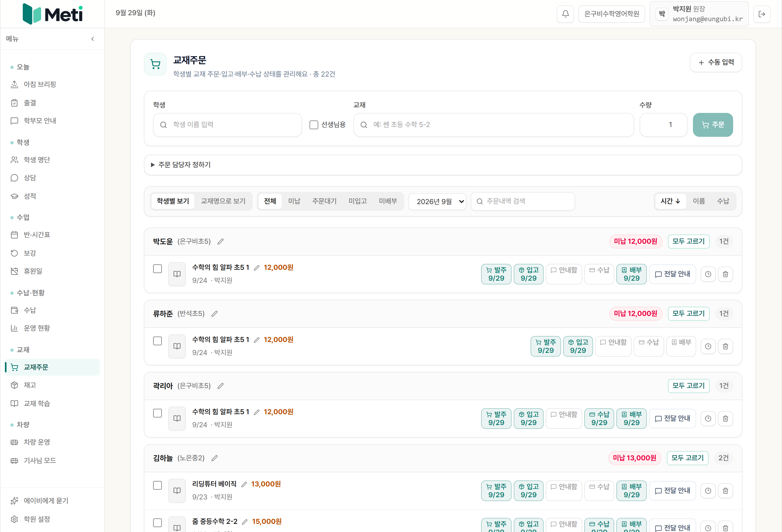Delete 류하준's order with trash icon

(726, 346)
